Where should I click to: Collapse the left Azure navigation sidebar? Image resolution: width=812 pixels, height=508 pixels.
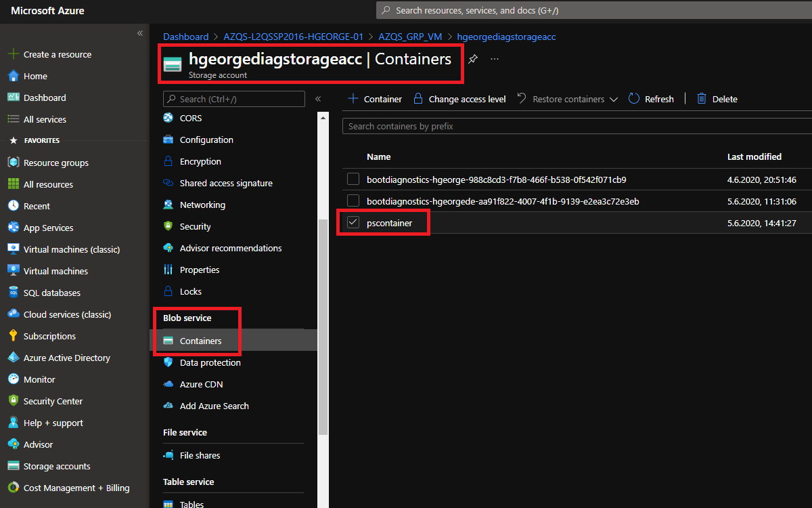140,33
